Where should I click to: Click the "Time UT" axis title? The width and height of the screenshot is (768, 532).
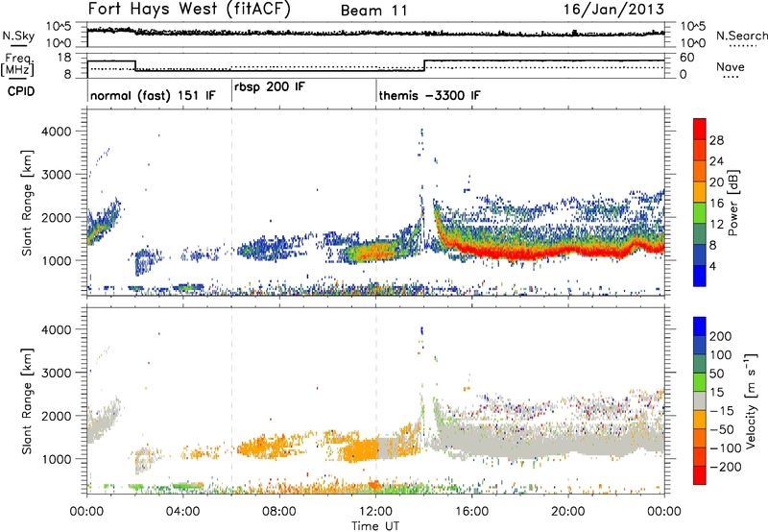(x=375, y=526)
